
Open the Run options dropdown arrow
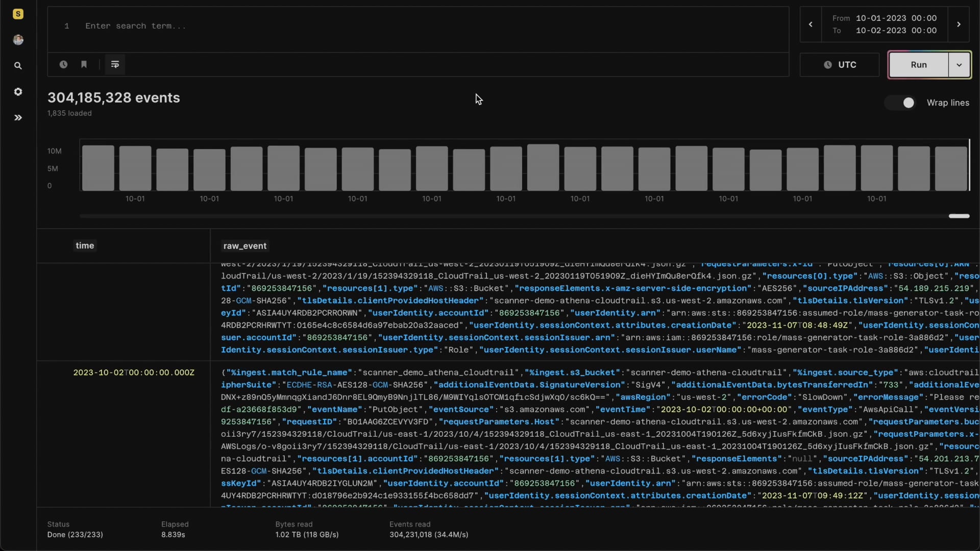tap(959, 65)
